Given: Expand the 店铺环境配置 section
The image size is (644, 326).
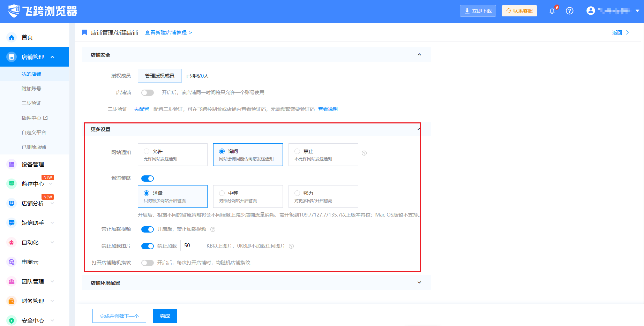Looking at the screenshot, I should tap(419, 282).
